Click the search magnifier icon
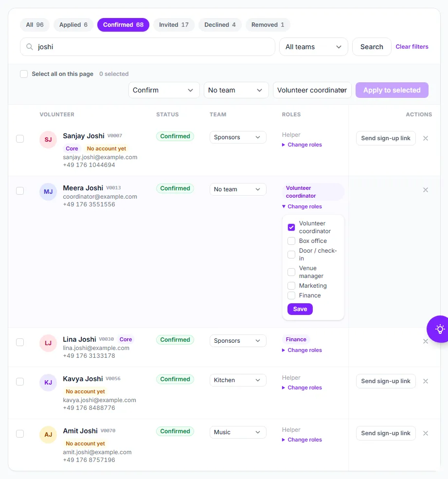Image resolution: width=448 pixels, height=479 pixels. pos(30,47)
